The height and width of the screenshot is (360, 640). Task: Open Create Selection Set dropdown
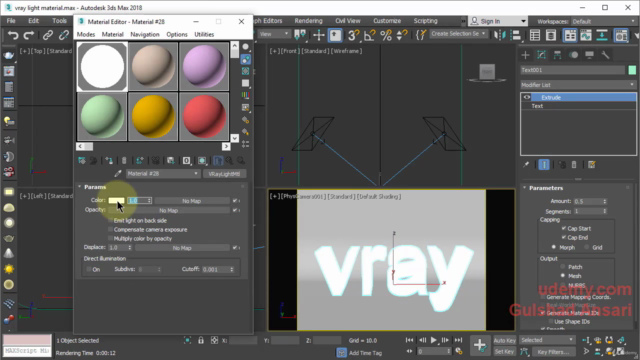[458, 34]
